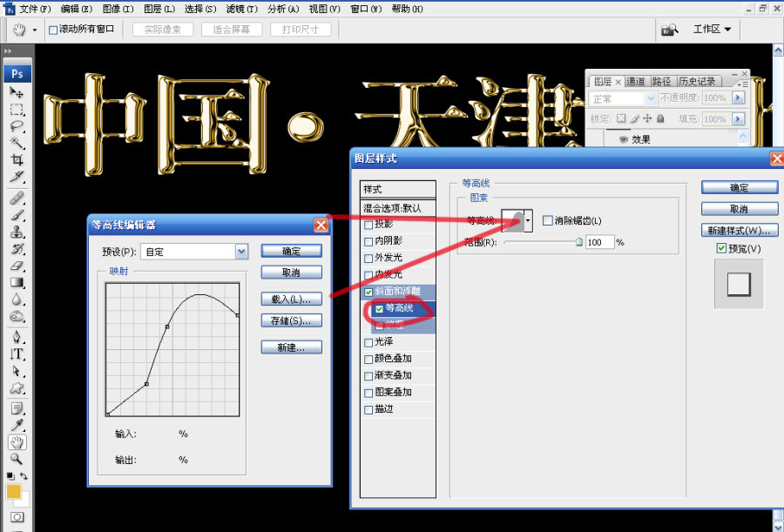The width and height of the screenshot is (784, 532).
Task: Open the 等高线 contour picker arrow
Action: point(527,221)
